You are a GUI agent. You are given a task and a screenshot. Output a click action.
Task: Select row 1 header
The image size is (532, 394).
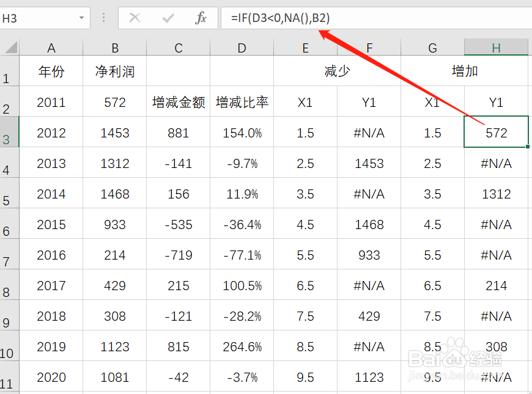[10, 70]
